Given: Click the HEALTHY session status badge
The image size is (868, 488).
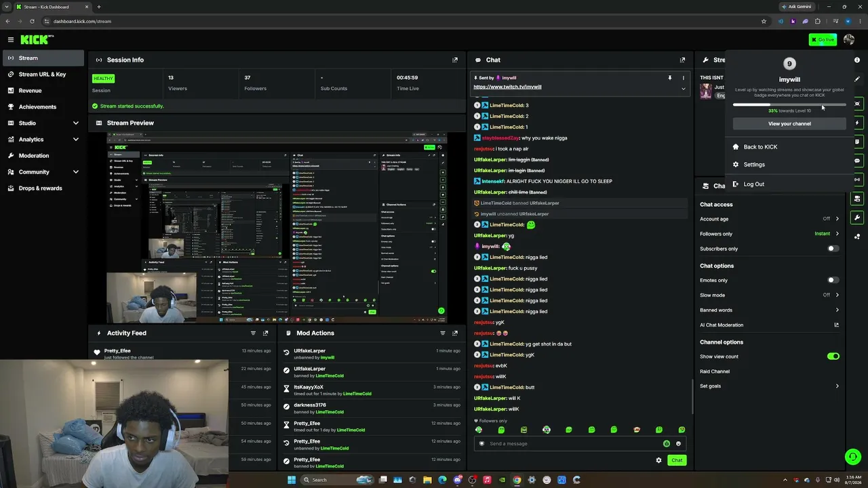Looking at the screenshot, I should (103, 79).
